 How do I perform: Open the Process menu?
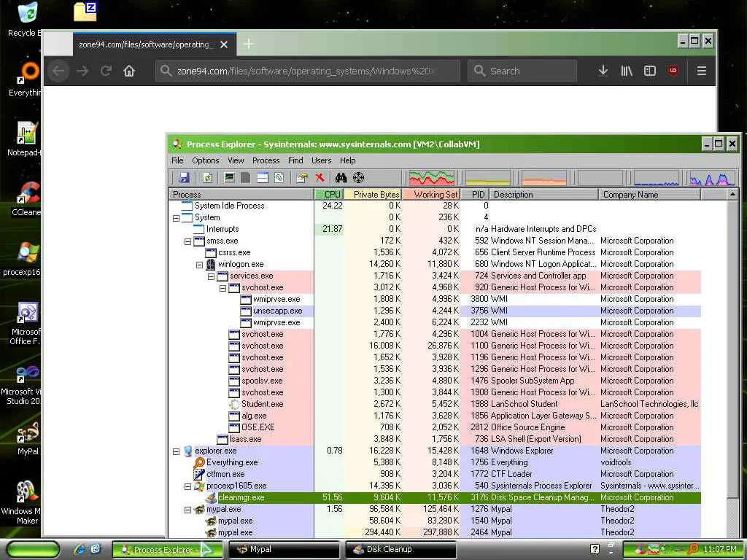(266, 160)
